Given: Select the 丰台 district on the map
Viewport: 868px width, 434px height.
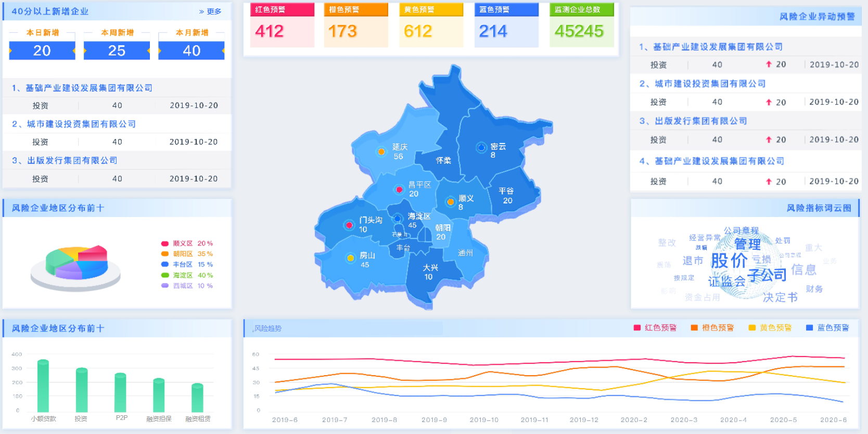Looking at the screenshot, I should click(x=403, y=248).
